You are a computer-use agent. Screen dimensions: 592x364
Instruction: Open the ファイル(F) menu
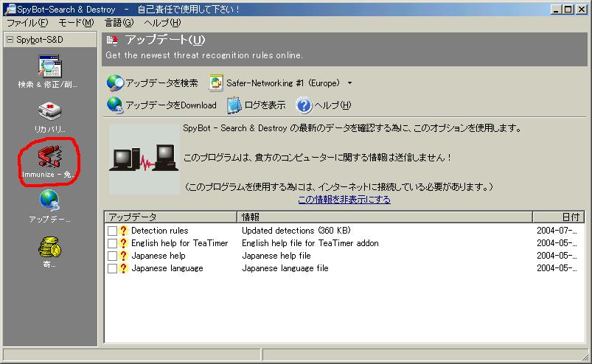(27, 23)
